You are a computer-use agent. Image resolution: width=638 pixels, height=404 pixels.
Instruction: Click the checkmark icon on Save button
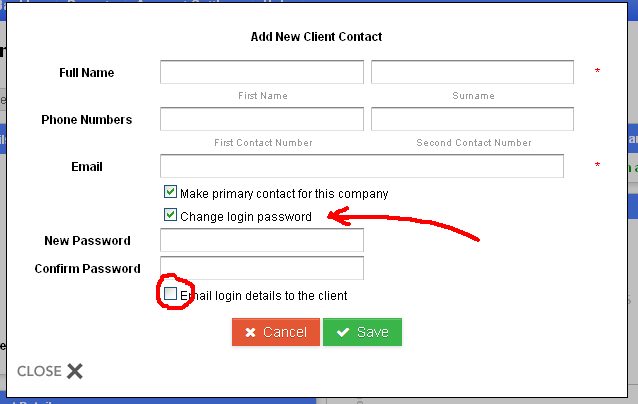343,332
